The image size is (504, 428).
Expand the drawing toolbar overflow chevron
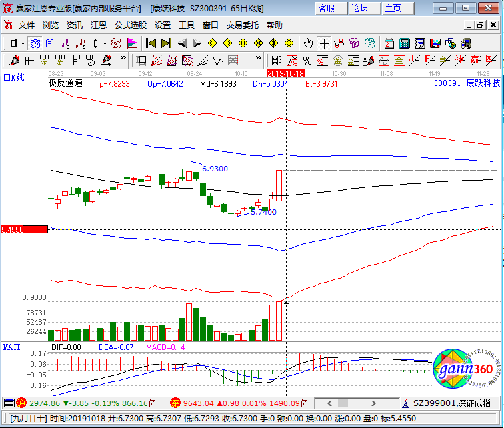point(123,58)
